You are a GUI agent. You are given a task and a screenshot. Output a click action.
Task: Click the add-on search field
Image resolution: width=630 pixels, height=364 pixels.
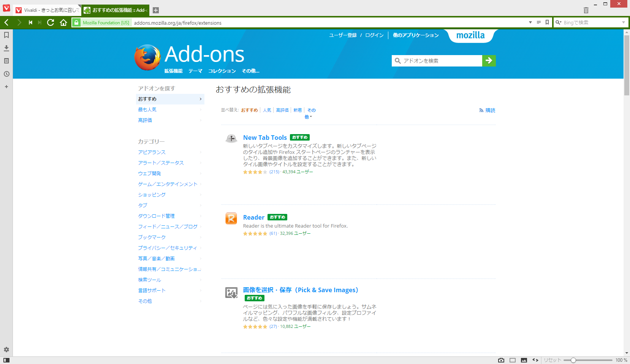pyautogui.click(x=437, y=61)
